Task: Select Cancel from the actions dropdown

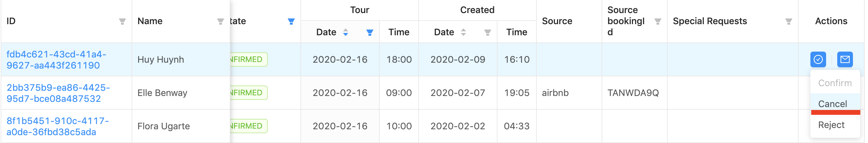Action: pyautogui.click(x=832, y=103)
